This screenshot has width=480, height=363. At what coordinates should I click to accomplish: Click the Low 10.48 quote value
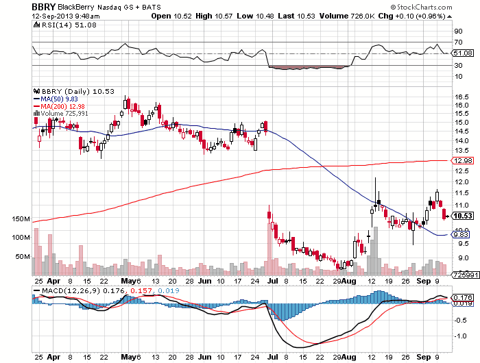tap(255, 16)
